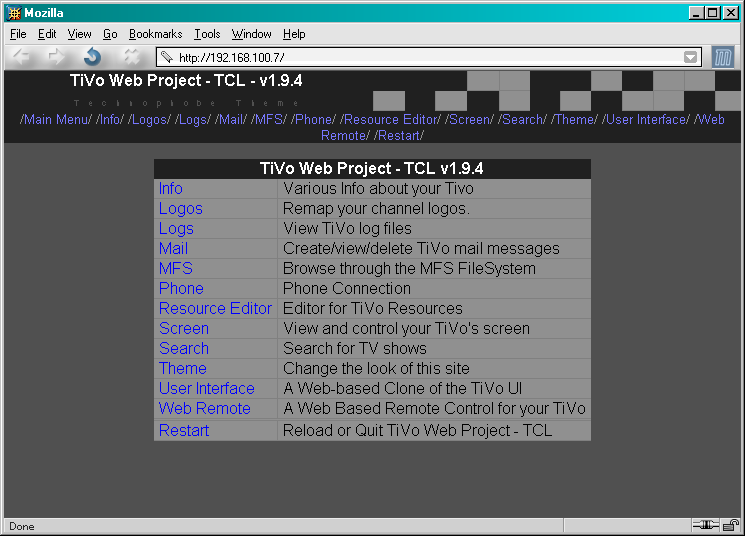
Task: Select /Main Menu/ in the top navigation bar
Action: point(56,119)
